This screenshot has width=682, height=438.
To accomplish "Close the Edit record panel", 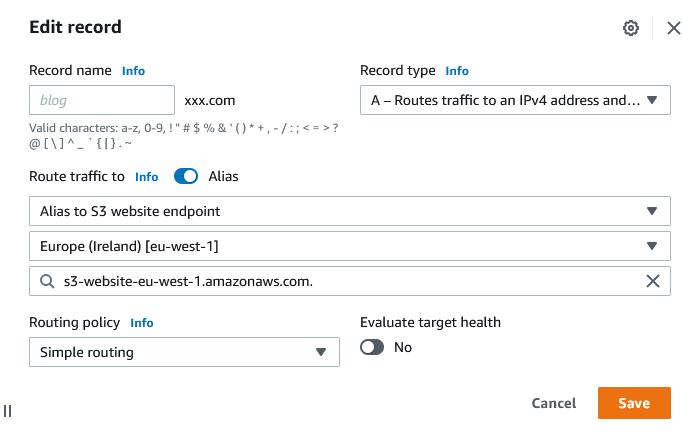I will point(674,28).
